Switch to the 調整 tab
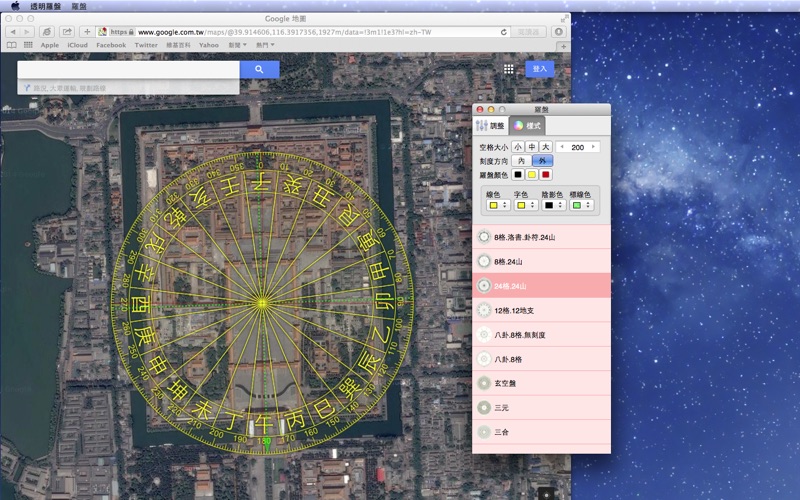Viewport: 800px width, 500px height. coord(490,126)
